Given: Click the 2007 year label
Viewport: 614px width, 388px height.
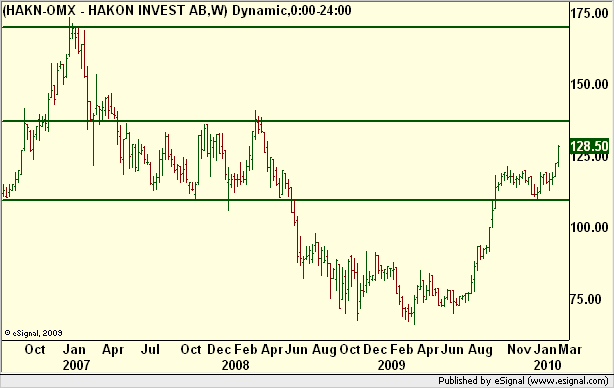Looking at the screenshot, I should [76, 365].
